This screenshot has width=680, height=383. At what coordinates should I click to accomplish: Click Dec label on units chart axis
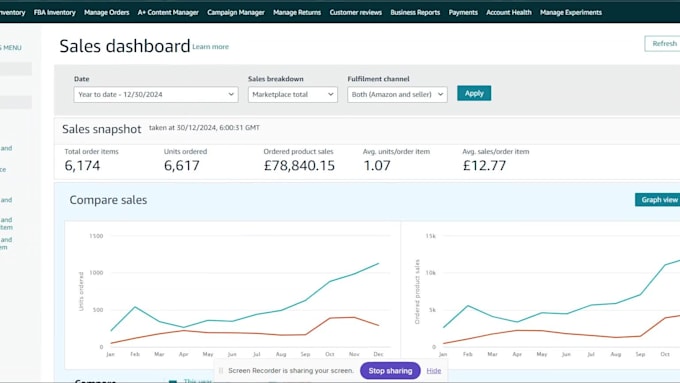click(x=378, y=354)
